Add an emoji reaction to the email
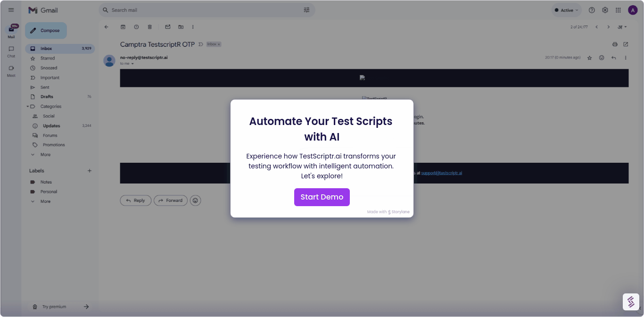The width and height of the screenshot is (644, 317). pos(602,57)
